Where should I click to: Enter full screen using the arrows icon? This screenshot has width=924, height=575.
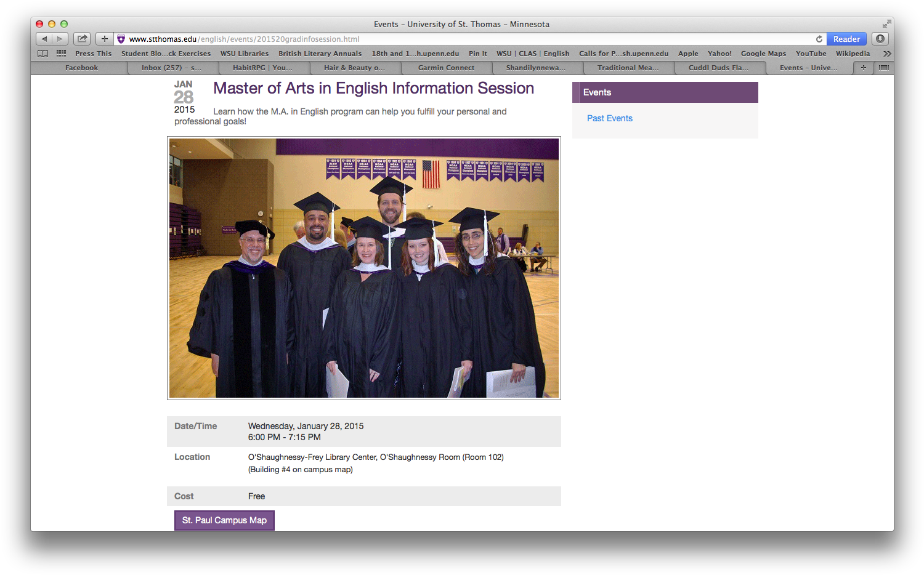pyautogui.click(x=886, y=24)
